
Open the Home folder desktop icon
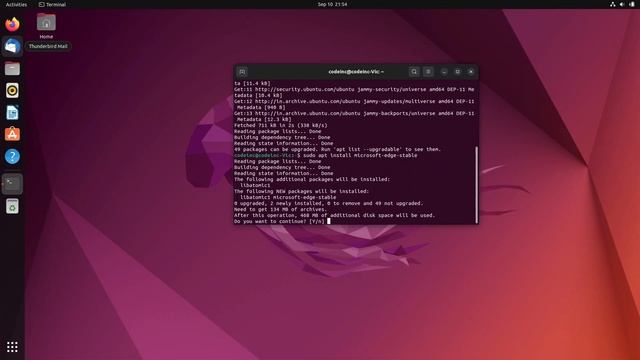(46, 26)
